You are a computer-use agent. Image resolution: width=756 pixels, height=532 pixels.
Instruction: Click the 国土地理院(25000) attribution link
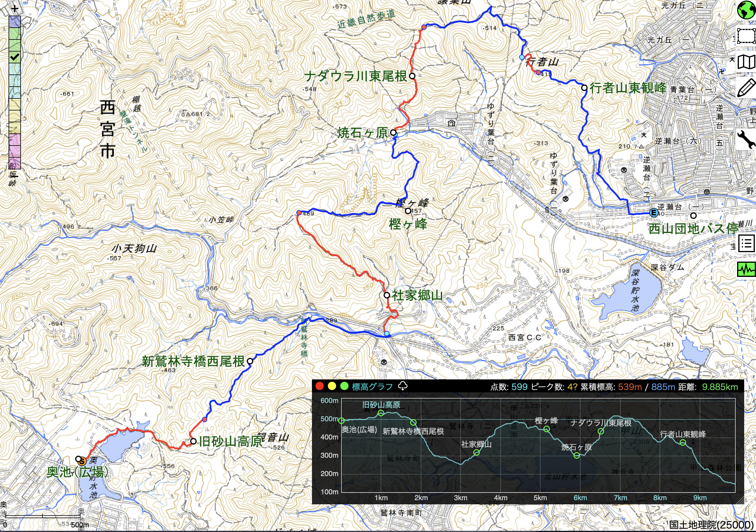tap(711, 525)
